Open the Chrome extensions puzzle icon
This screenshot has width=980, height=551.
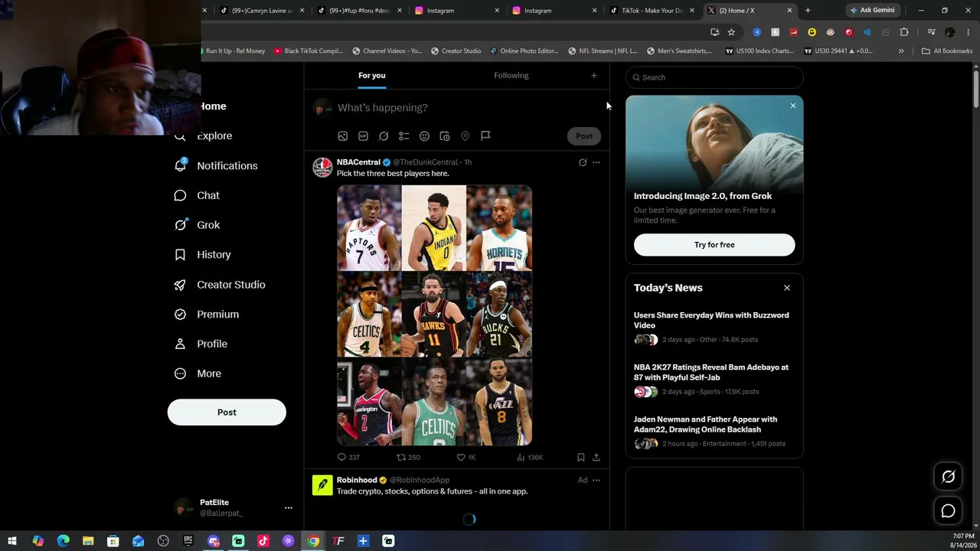[x=904, y=32]
